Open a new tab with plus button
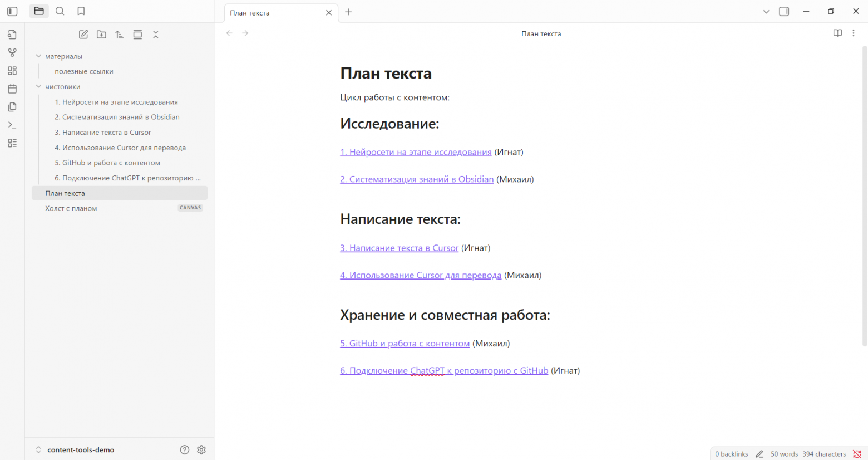This screenshot has height=460, width=868. pyautogui.click(x=348, y=12)
